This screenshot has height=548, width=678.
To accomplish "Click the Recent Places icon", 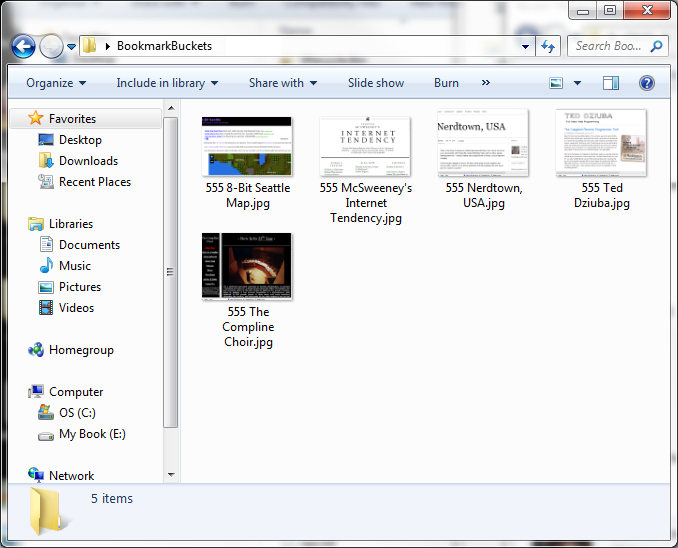I will click(x=46, y=182).
